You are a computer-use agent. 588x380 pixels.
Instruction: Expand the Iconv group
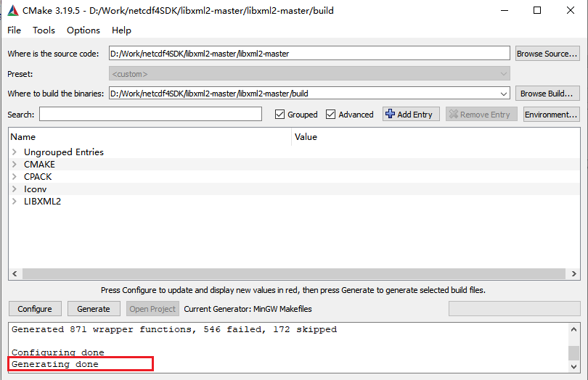pos(15,189)
